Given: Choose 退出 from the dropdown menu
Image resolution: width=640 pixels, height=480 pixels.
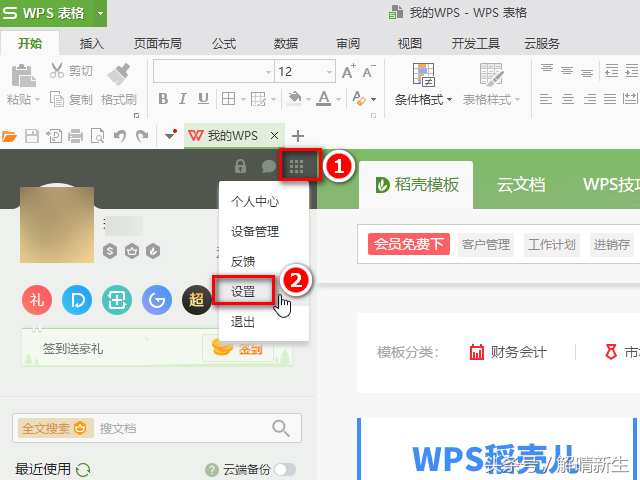Looking at the screenshot, I should tap(243, 322).
